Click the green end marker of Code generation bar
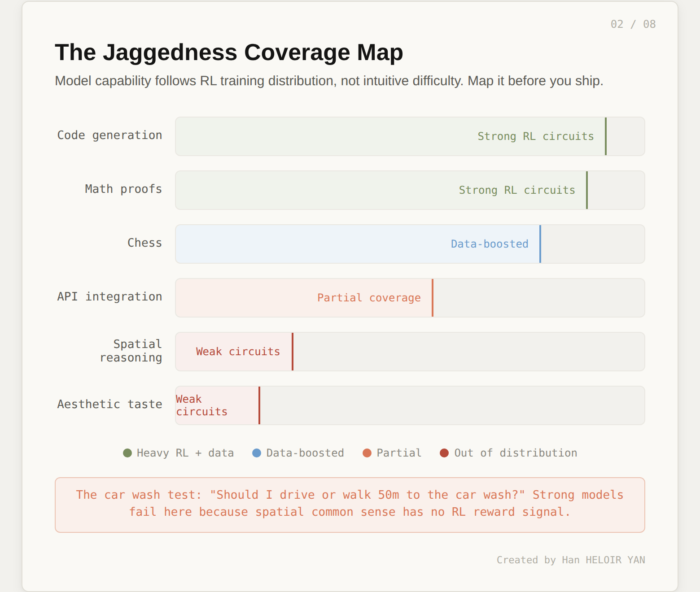Image resolution: width=700 pixels, height=592 pixels. (x=606, y=136)
